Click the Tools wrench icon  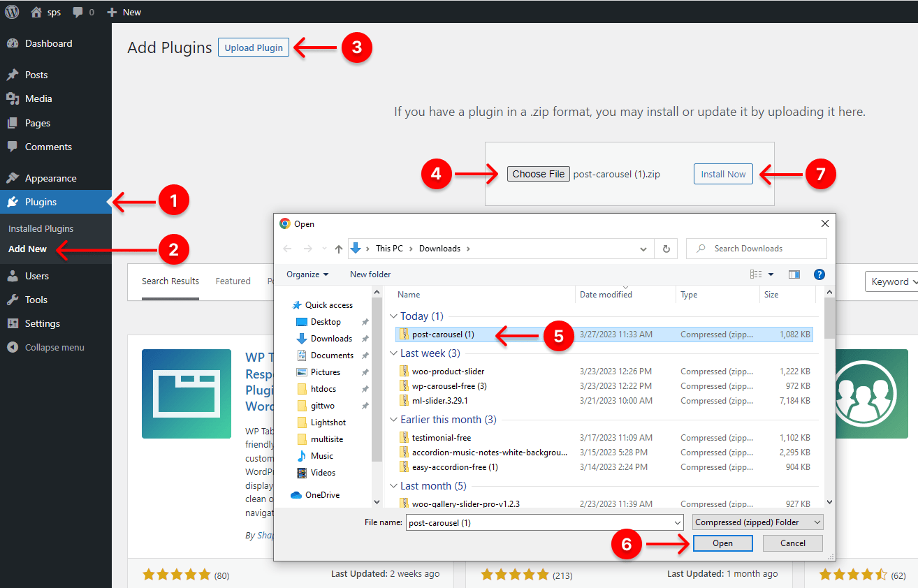point(12,300)
